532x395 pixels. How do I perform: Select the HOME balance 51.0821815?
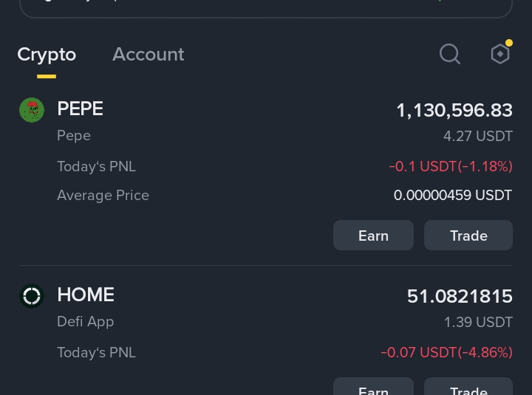pos(460,296)
